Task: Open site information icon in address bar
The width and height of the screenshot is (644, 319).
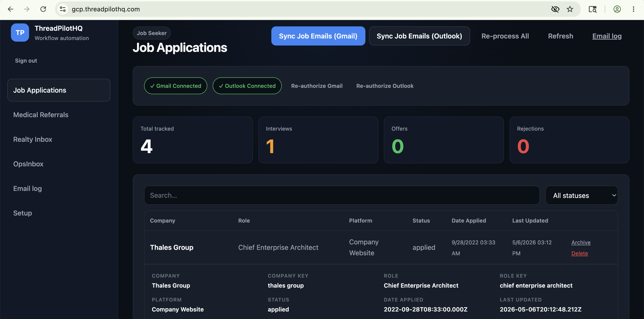Action: pos(63,9)
